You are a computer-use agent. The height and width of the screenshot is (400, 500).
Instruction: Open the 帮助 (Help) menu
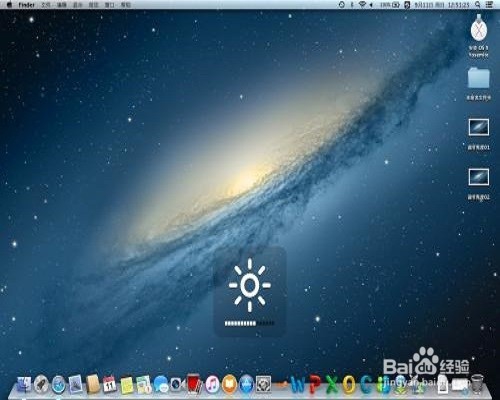click(x=126, y=5)
